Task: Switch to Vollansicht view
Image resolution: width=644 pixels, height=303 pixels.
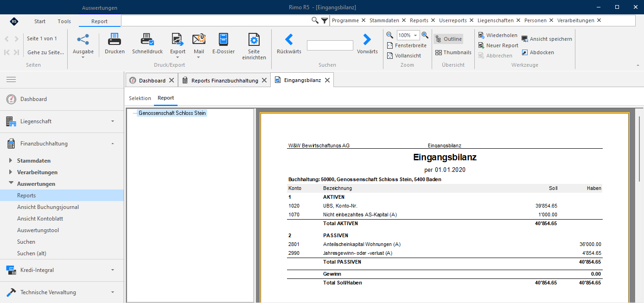Action: 404,56
